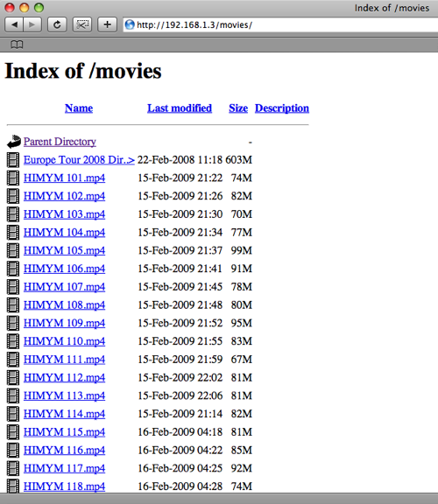Open the HIMYM 108.mp4 link

[x=64, y=305]
